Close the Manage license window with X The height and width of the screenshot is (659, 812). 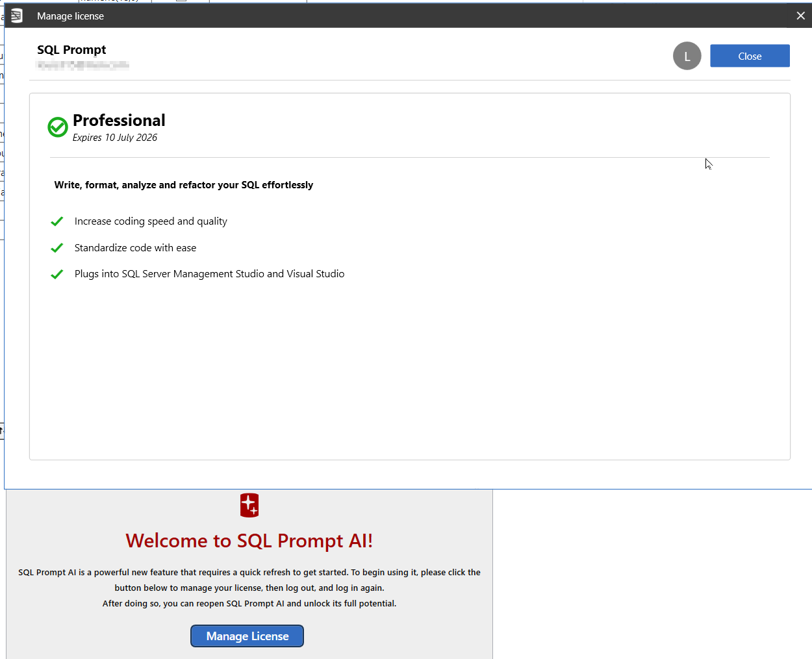(800, 16)
